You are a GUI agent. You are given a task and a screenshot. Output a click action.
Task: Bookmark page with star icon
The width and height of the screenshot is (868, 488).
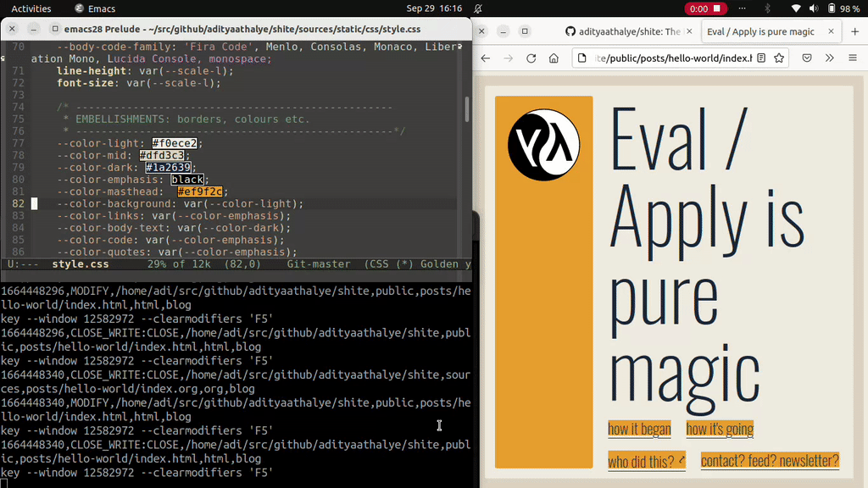click(x=779, y=58)
